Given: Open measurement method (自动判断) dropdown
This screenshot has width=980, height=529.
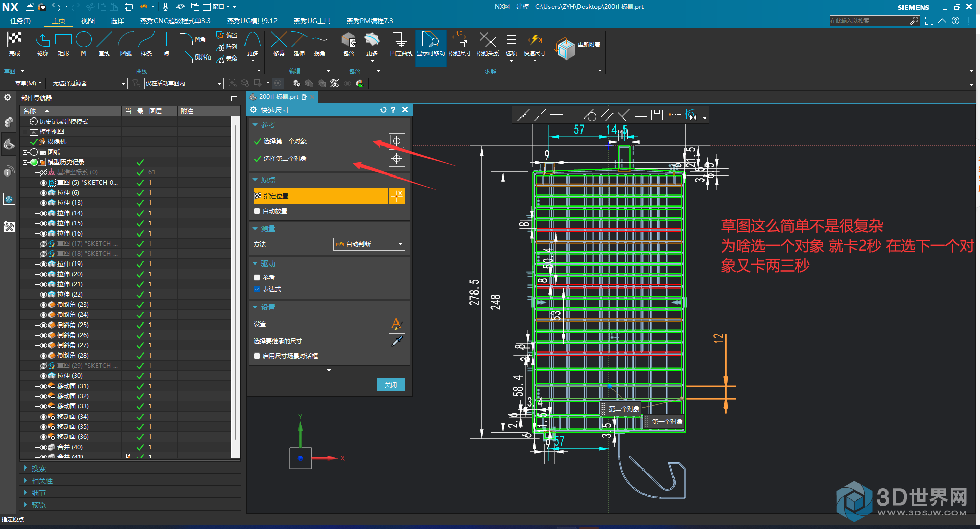Looking at the screenshot, I should pos(369,244).
